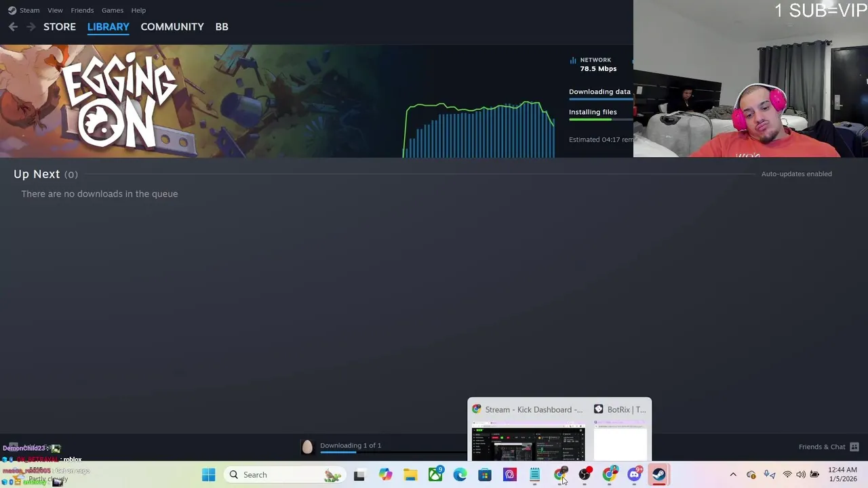The image size is (868, 488).
Task: Click the 78.5 Mbps network speed value
Action: (598, 68)
